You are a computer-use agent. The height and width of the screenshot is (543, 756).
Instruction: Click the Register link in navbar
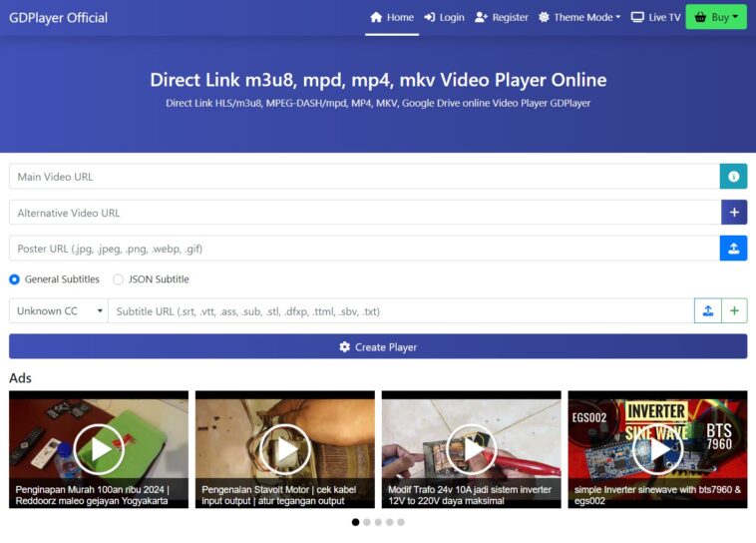click(502, 17)
